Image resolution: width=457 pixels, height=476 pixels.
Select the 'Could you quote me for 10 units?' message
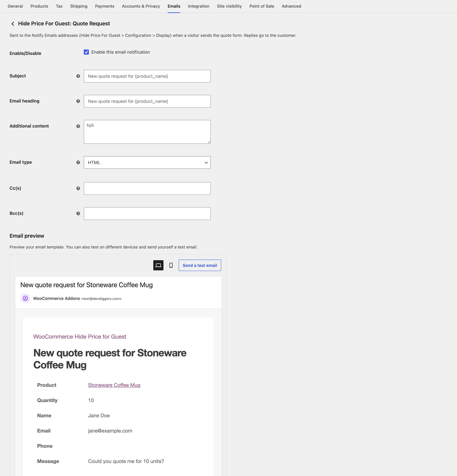[x=126, y=461]
